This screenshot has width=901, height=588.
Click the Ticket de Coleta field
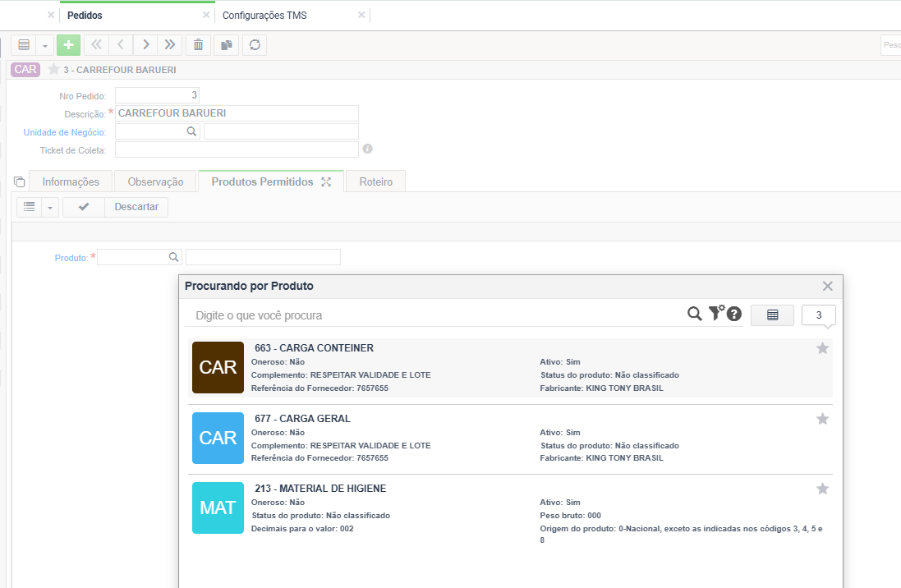[x=237, y=149]
